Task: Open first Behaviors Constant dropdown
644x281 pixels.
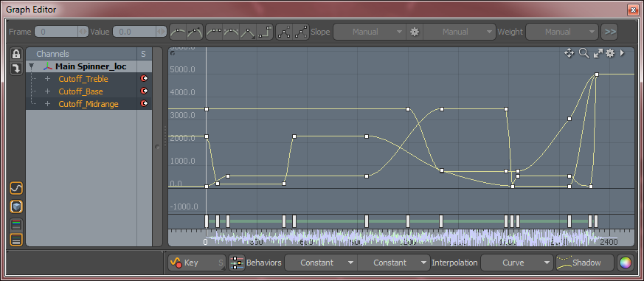Action: coord(321,263)
